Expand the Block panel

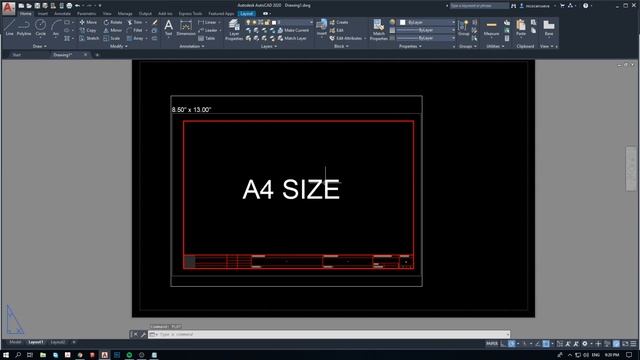pyautogui.click(x=341, y=47)
